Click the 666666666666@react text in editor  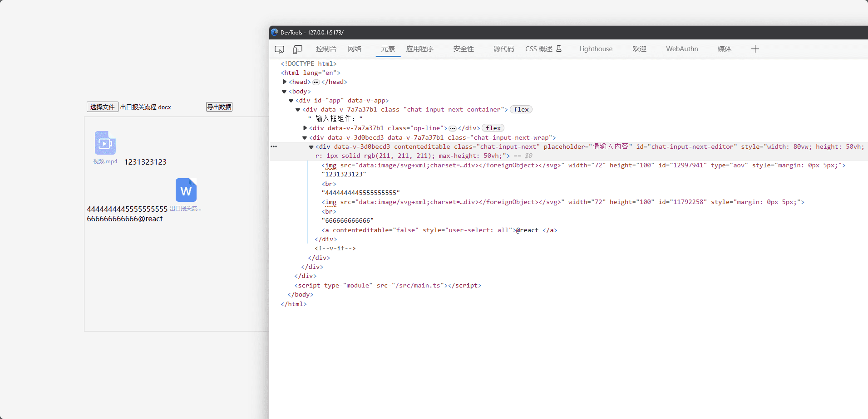[x=125, y=219]
